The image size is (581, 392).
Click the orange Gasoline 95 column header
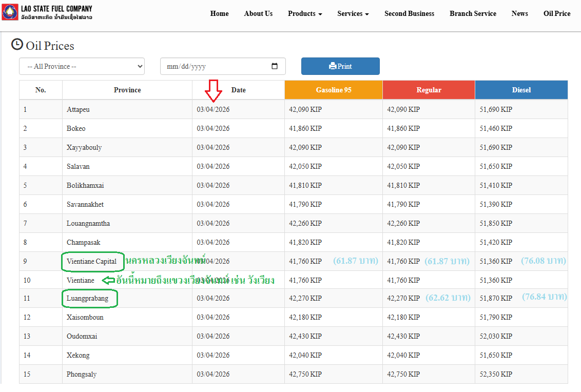(334, 90)
